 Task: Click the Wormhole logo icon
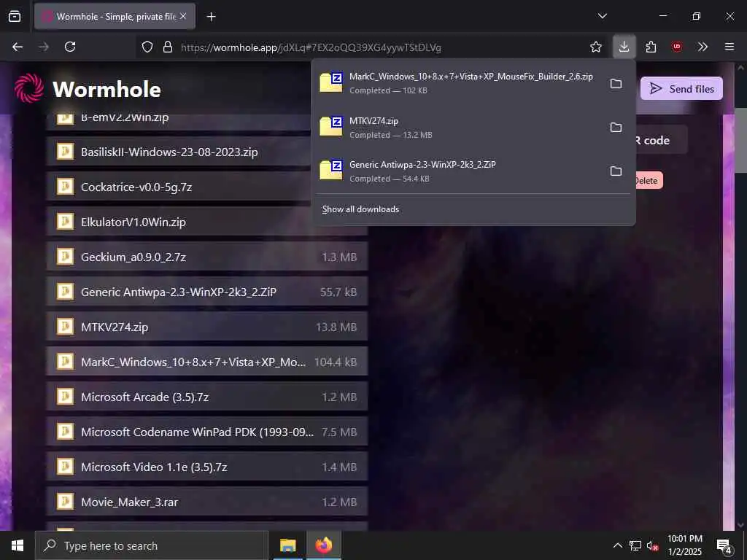[29, 88]
